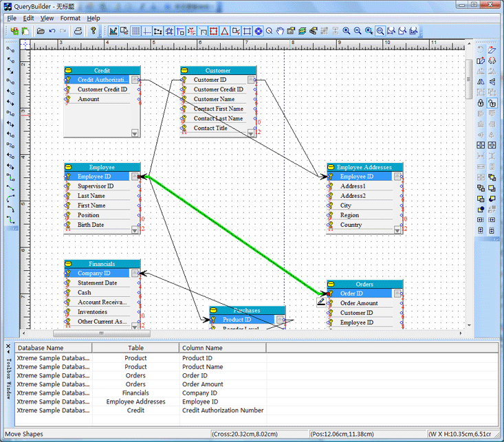
Task: Toggle the unlocked padlock icon
Action: point(492,103)
